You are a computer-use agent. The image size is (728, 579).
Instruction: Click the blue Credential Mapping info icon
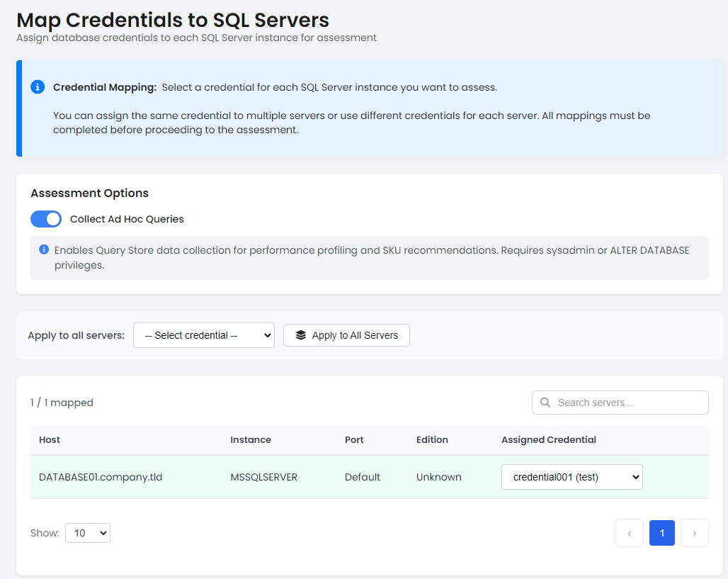tap(38, 87)
